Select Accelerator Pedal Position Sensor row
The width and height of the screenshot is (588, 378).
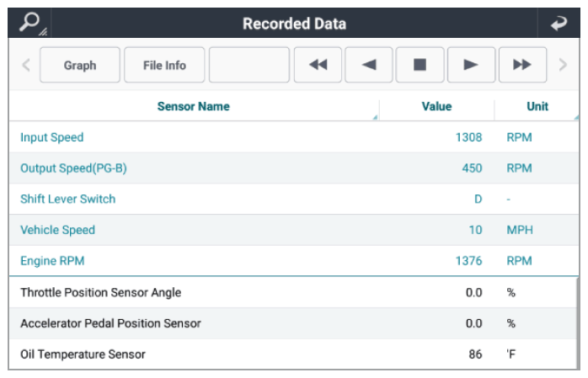click(x=292, y=323)
